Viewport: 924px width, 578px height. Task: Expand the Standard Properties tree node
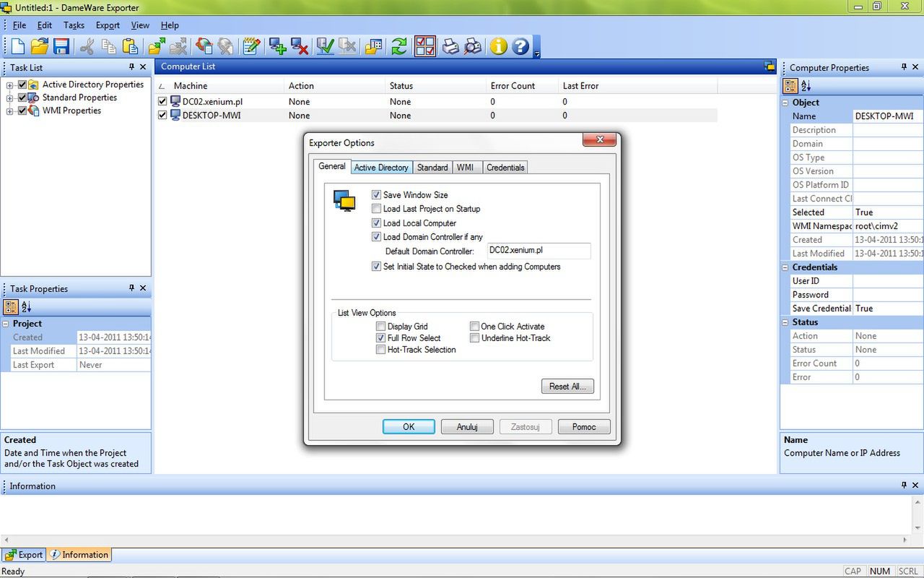(x=10, y=98)
